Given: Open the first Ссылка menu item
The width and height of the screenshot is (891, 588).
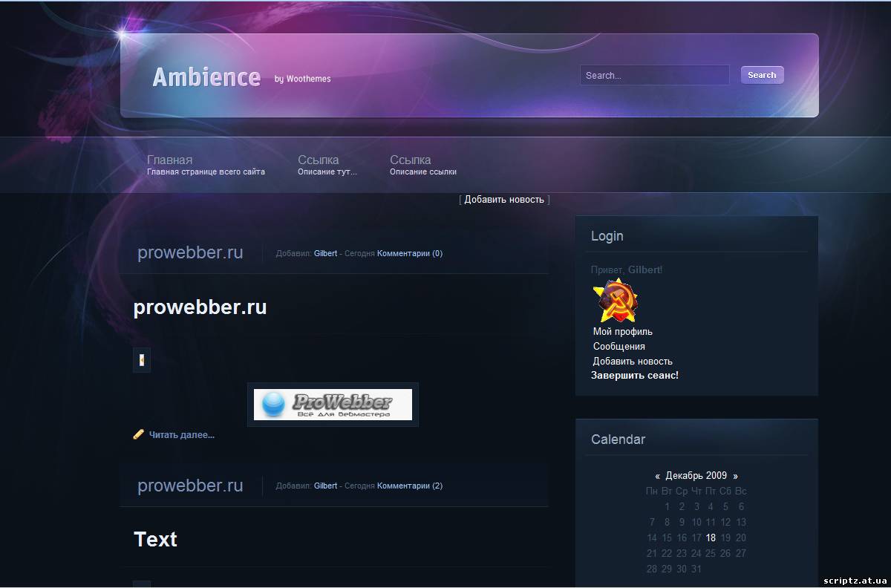Looking at the screenshot, I should coord(318,160).
